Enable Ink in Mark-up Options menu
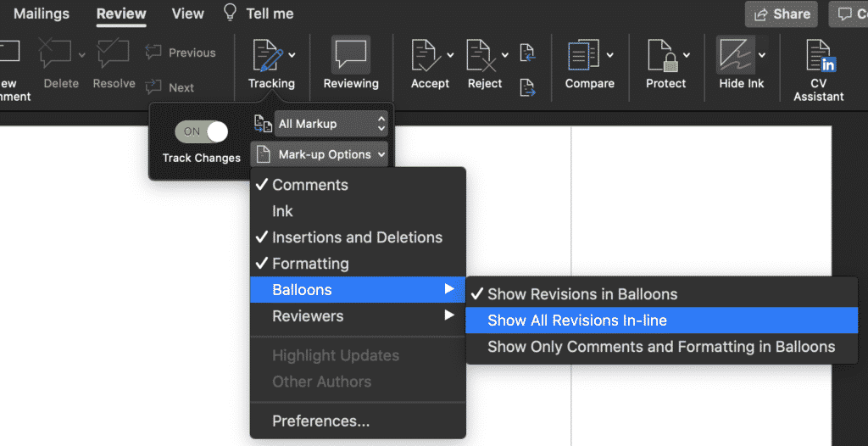The width and height of the screenshot is (868, 446). 358,211
